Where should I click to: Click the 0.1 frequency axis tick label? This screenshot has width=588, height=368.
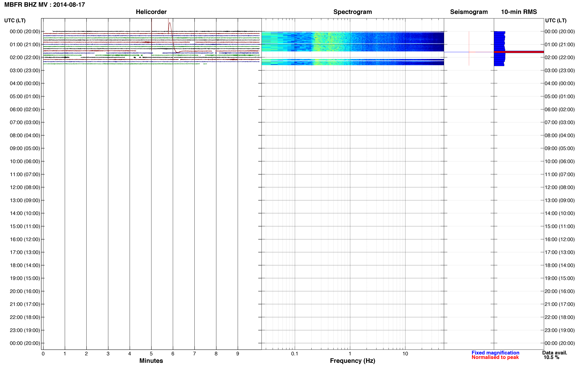pyautogui.click(x=295, y=354)
